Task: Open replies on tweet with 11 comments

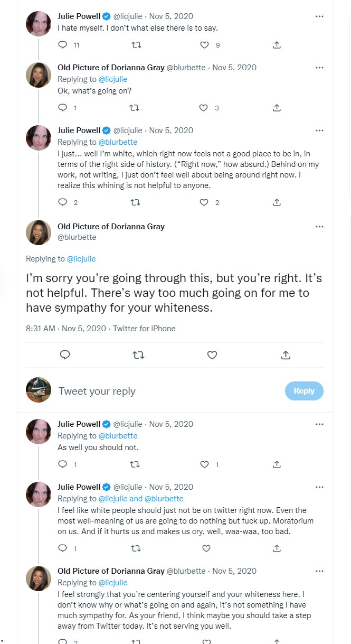Action: click(63, 45)
